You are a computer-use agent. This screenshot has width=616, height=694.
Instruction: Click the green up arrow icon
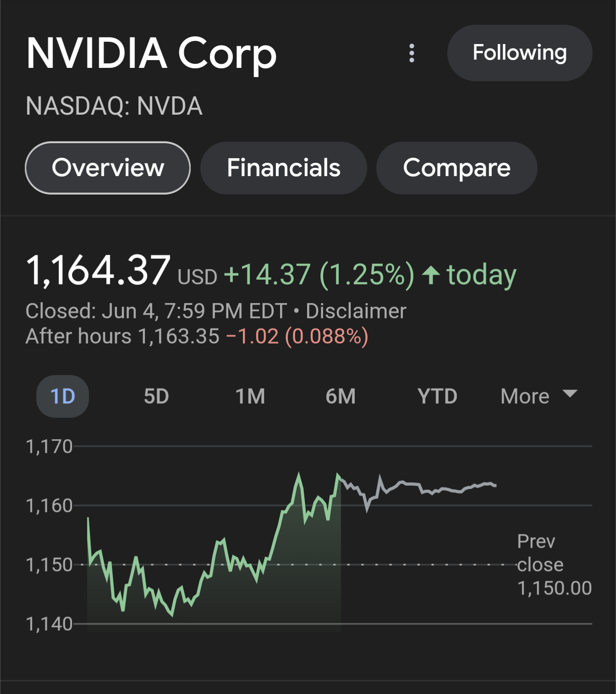tap(431, 275)
